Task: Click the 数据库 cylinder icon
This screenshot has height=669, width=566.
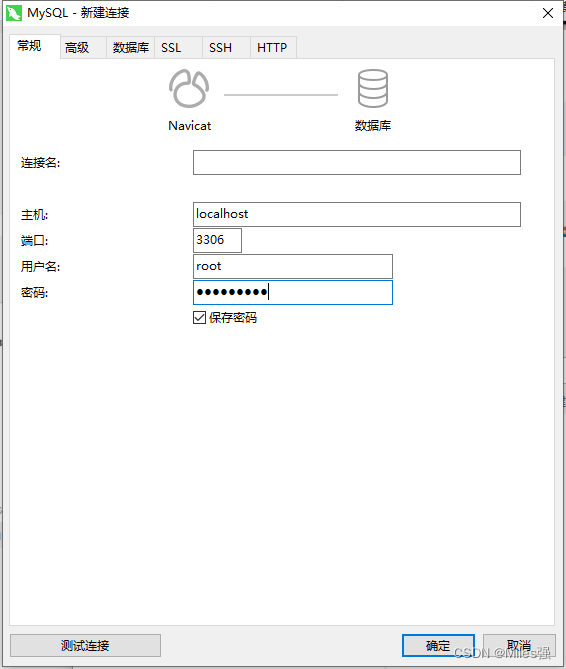Action: [x=373, y=88]
